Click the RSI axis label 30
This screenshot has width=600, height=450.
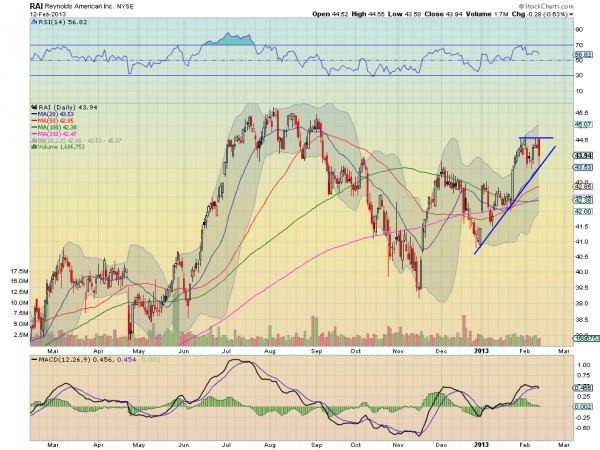point(579,76)
